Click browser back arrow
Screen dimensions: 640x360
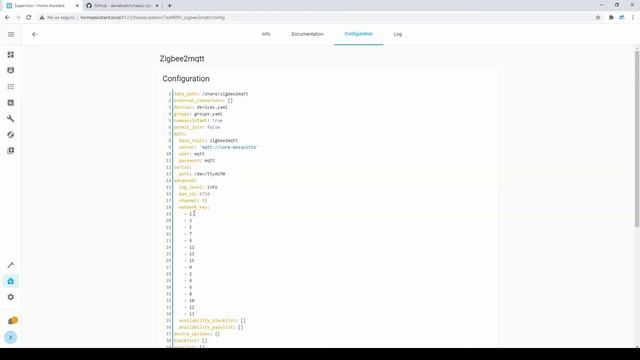click(7, 18)
